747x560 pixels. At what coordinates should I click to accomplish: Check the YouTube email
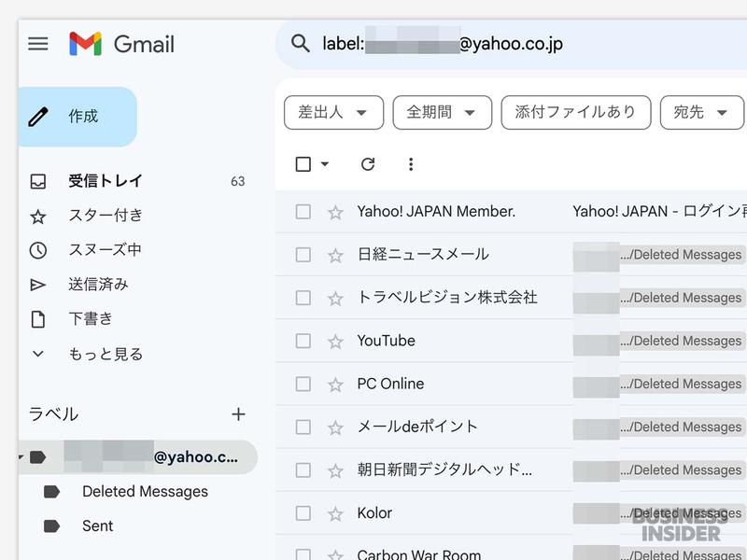coord(303,341)
